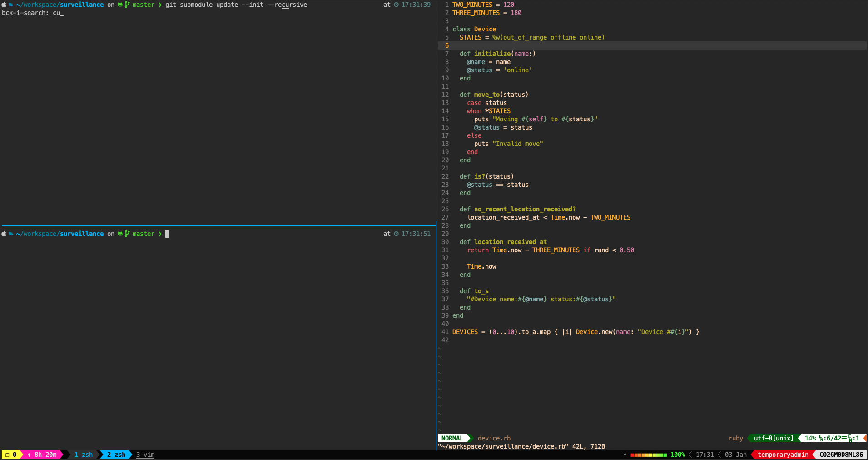Click the GitHub cat icon in top prompt

(x=120, y=5)
